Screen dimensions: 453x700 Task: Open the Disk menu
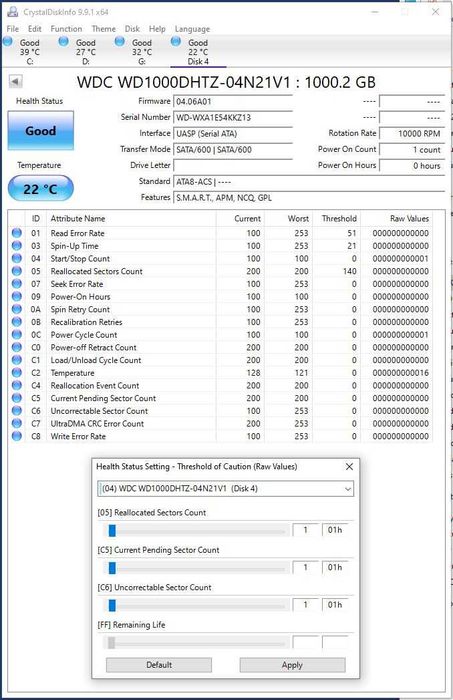click(132, 29)
